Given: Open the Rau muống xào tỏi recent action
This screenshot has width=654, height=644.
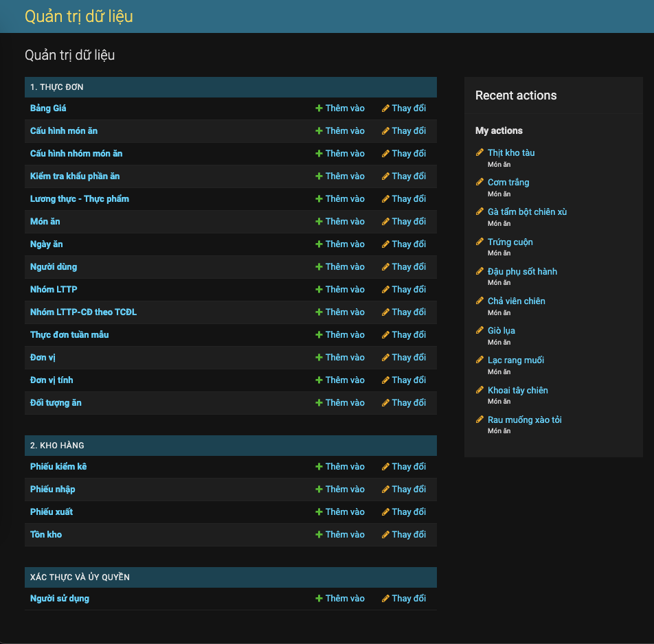Looking at the screenshot, I should [524, 419].
